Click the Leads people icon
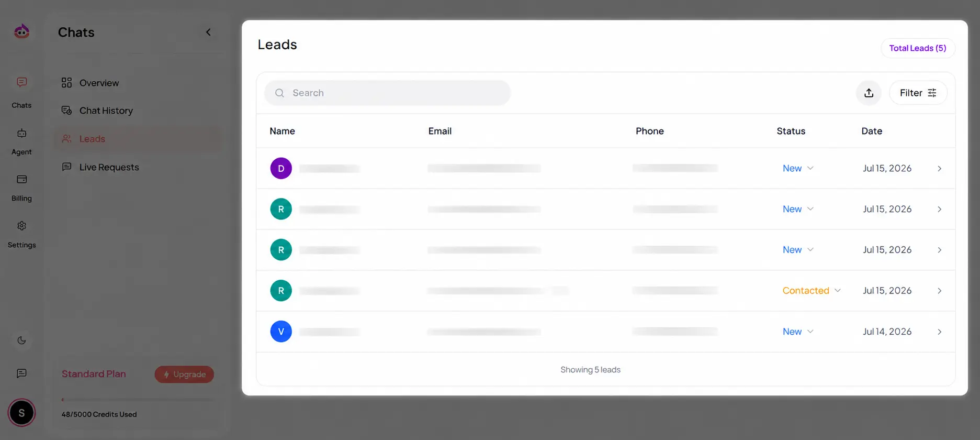 click(66, 139)
